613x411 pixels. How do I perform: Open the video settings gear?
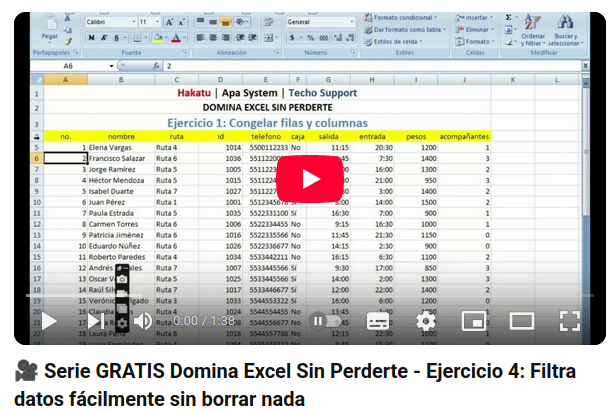pyautogui.click(x=425, y=321)
